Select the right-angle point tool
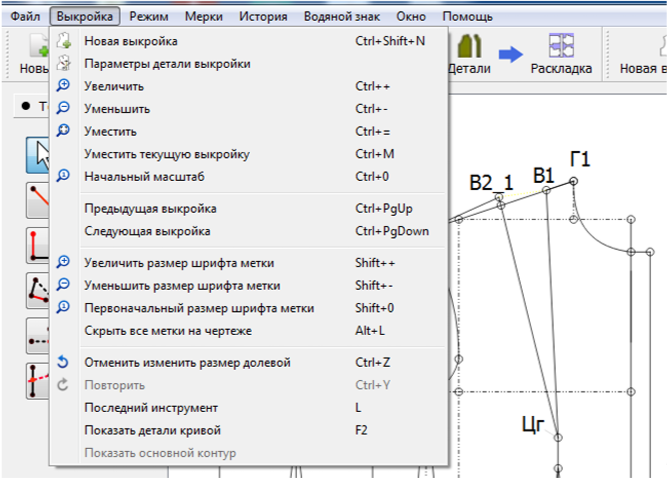 pos(38,246)
